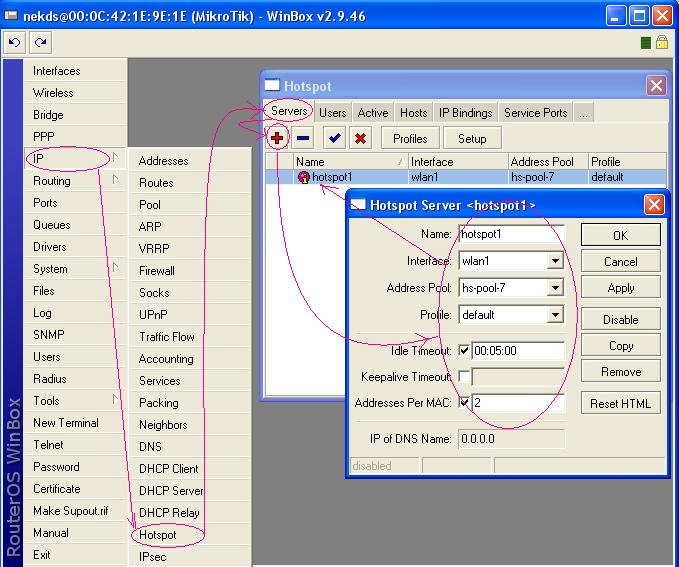Click the Disable button in dialog
The height and width of the screenshot is (567, 679).
(x=621, y=319)
